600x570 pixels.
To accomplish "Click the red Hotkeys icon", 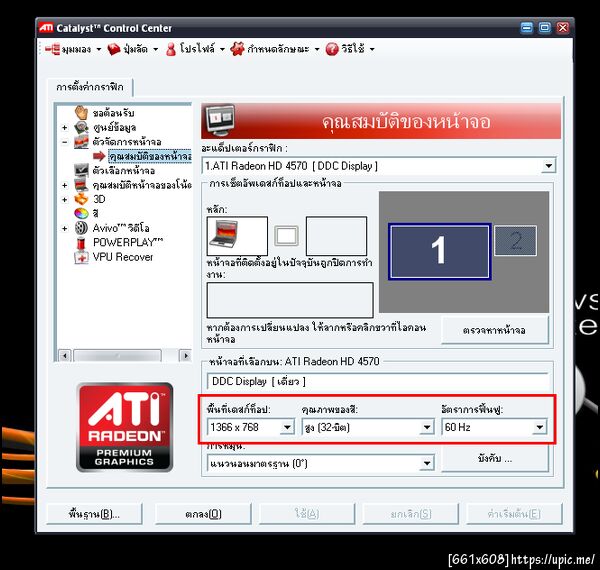I will coord(114,49).
